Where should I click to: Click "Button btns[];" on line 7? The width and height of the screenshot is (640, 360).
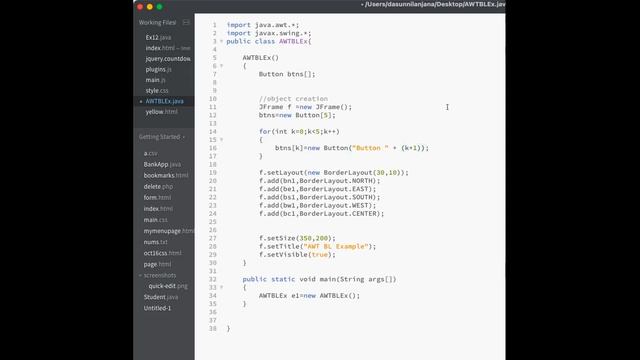287,74
